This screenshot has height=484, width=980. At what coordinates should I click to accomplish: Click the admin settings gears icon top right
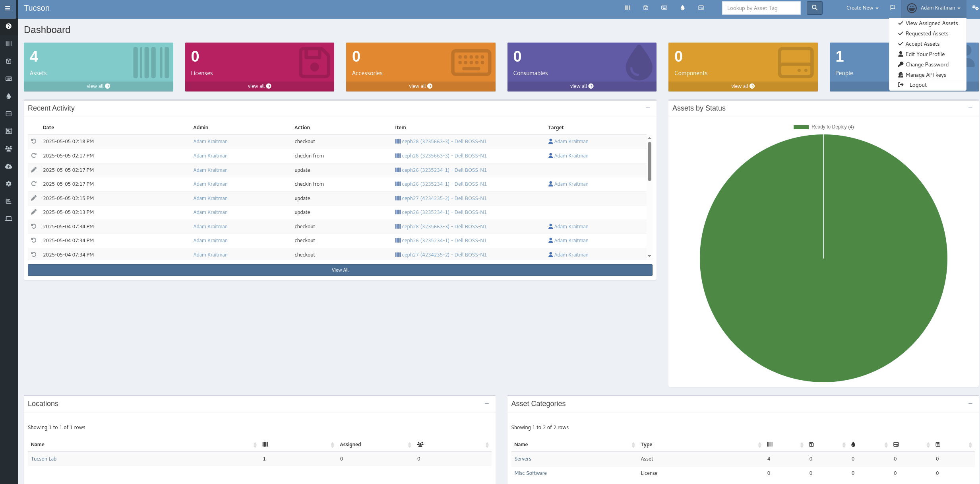tap(975, 8)
